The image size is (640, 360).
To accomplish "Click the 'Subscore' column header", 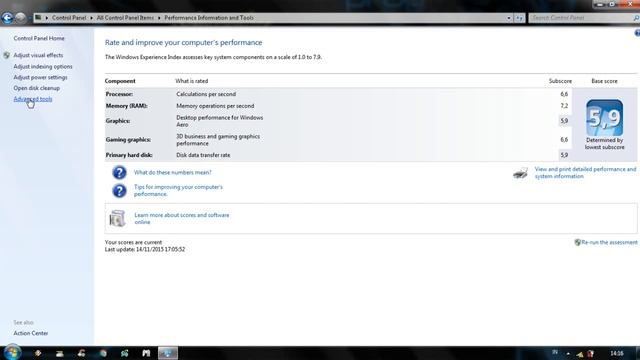I will (x=560, y=81).
